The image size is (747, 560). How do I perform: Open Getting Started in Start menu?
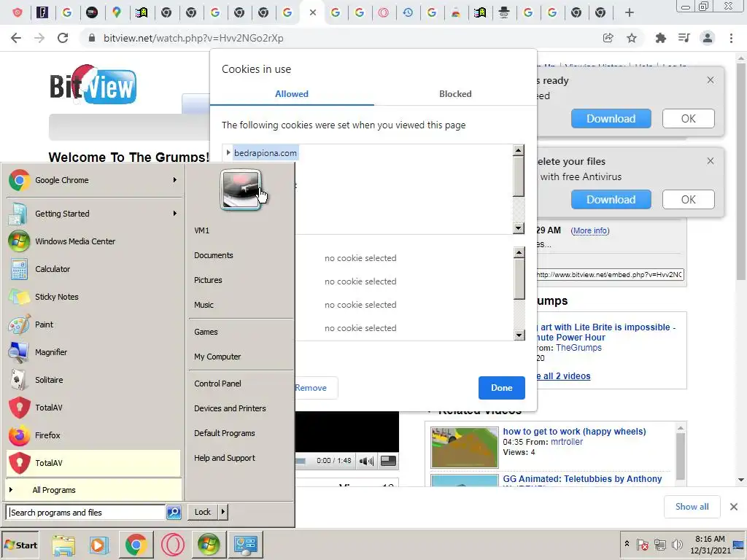93,214
